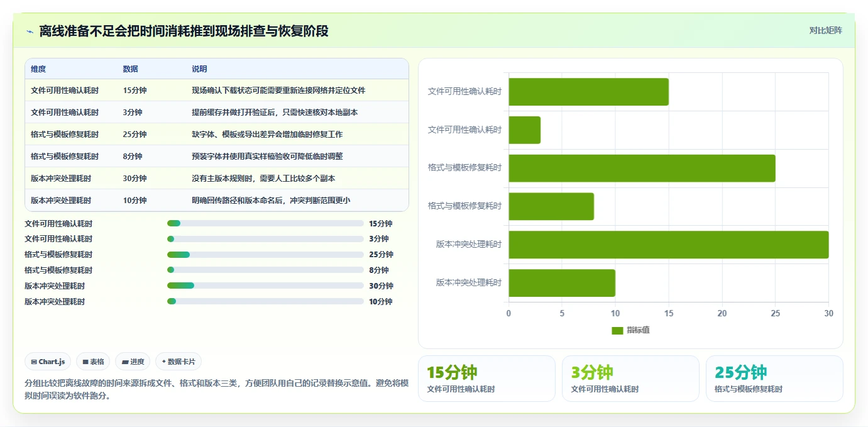
Task: Click the x-axis tick label 0
Action: coord(508,313)
